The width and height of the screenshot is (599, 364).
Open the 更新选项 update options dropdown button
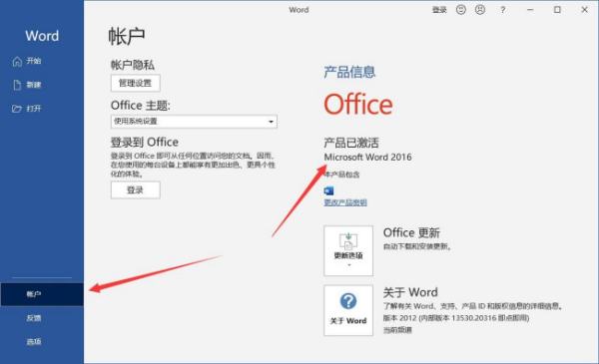tap(348, 250)
